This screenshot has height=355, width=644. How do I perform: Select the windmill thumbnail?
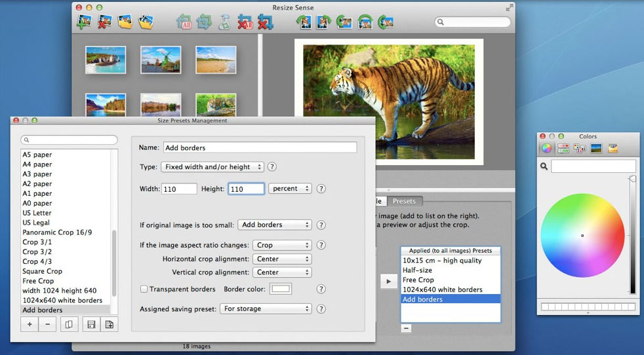161,60
